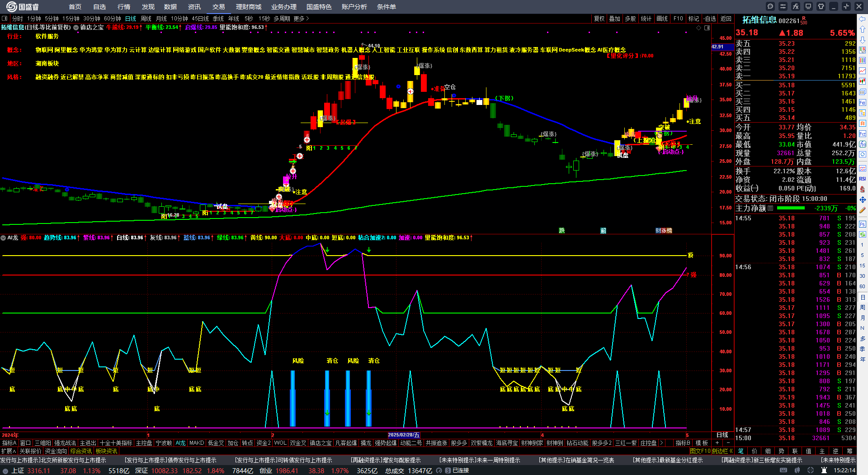
Task: Click the green main-force net amount bar
Action: (x=790, y=208)
